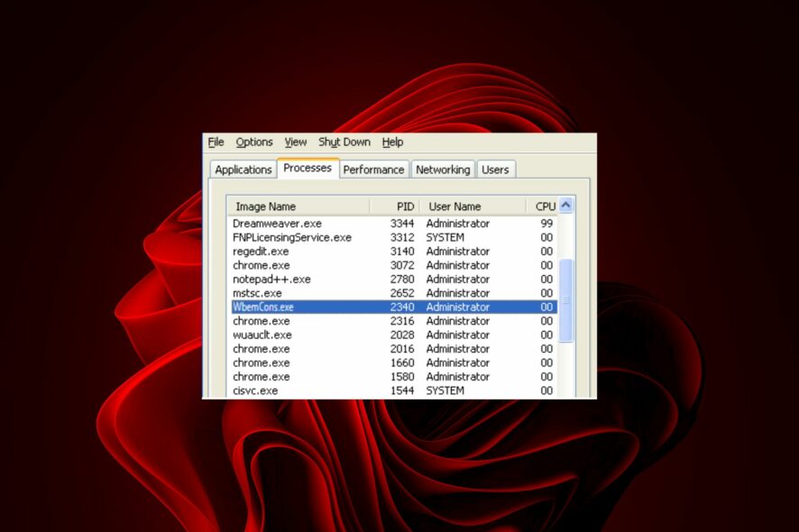The height and width of the screenshot is (532, 799).
Task: Click the vertical scrollbar thumb
Action: [565, 300]
